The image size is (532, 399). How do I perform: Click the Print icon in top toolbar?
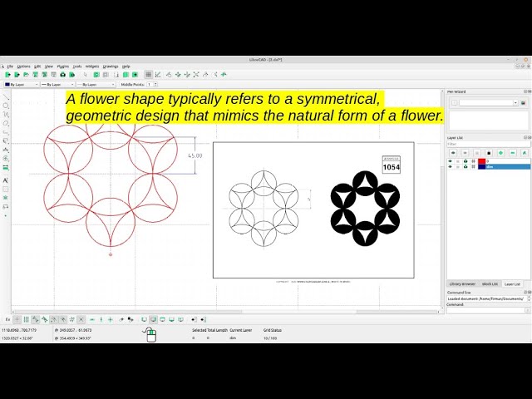[x=63, y=75]
